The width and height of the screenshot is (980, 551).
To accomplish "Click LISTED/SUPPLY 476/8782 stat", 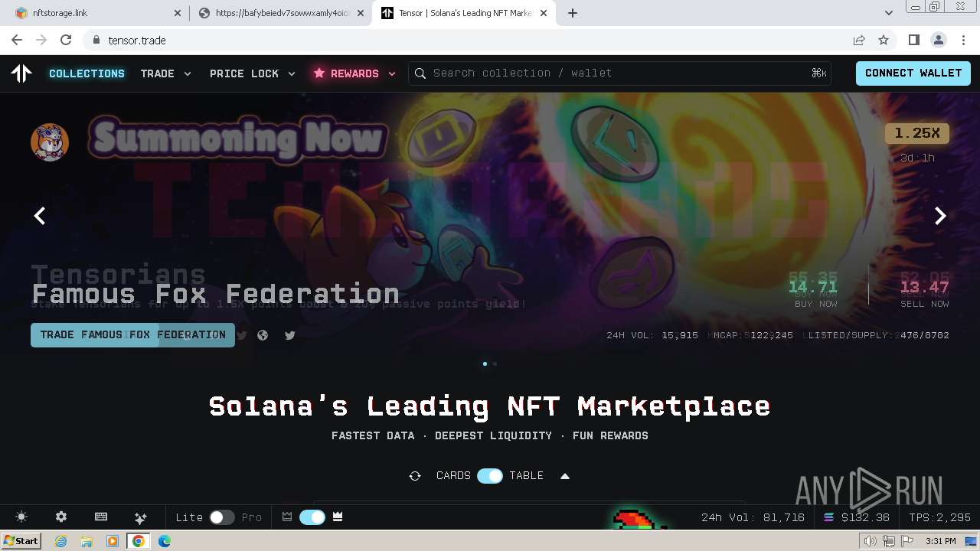I will [879, 335].
